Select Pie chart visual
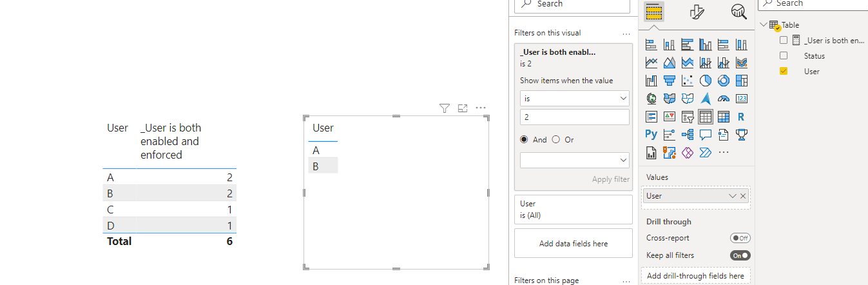Screen dimensions: 868x285 [706, 81]
